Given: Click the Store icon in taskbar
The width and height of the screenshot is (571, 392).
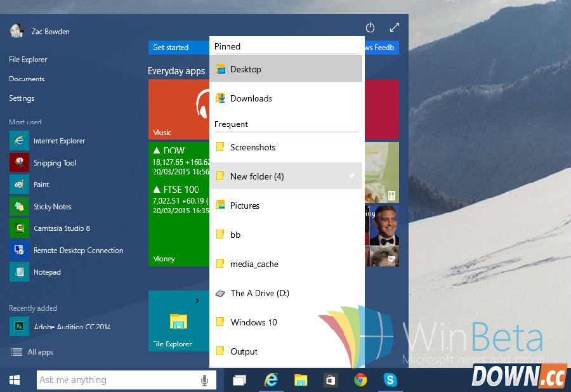Looking at the screenshot, I should [331, 380].
